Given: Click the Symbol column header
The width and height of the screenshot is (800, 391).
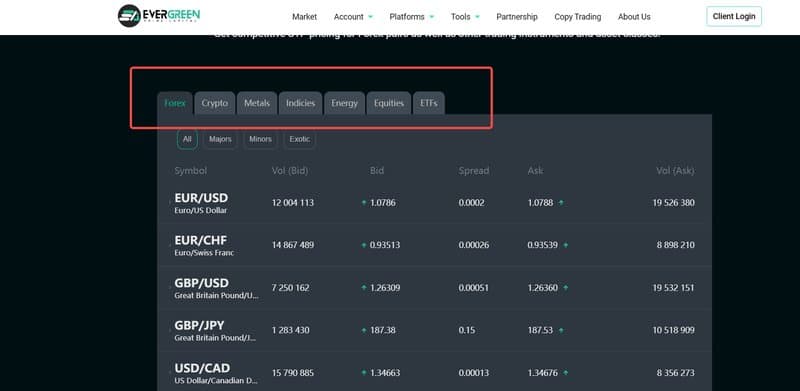Looking at the screenshot, I should 191,170.
